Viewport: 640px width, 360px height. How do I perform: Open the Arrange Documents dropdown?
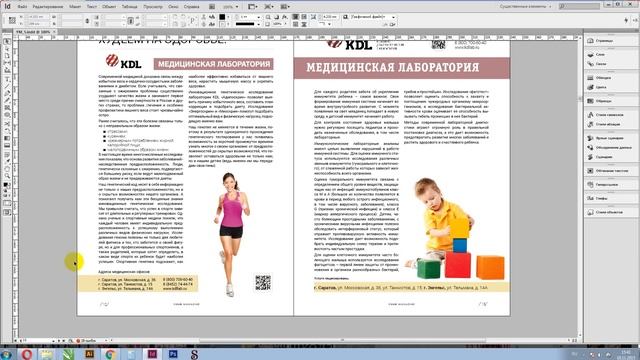285,7
